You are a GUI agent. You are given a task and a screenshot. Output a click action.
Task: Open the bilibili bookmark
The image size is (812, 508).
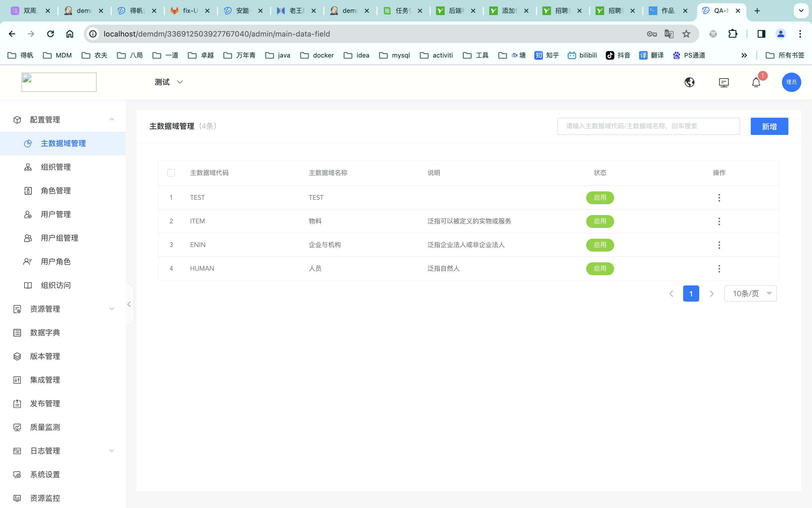point(582,55)
